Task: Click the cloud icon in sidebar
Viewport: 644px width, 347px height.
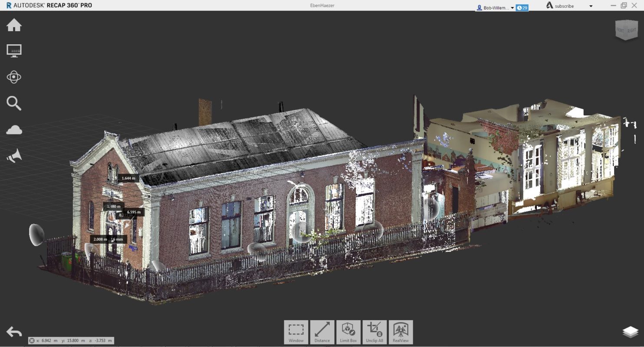Action: (x=14, y=130)
